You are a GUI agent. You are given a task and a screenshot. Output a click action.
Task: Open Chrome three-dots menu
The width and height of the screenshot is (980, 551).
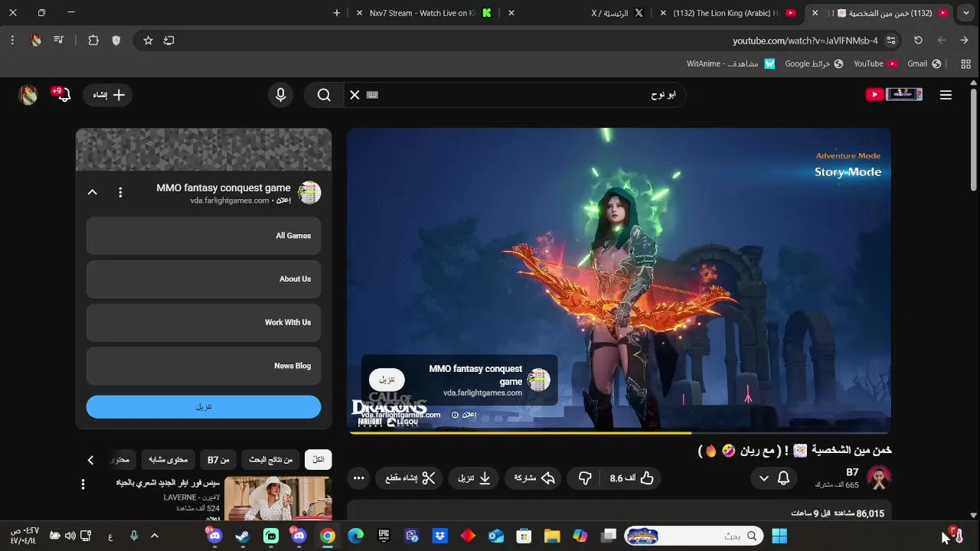coord(12,41)
